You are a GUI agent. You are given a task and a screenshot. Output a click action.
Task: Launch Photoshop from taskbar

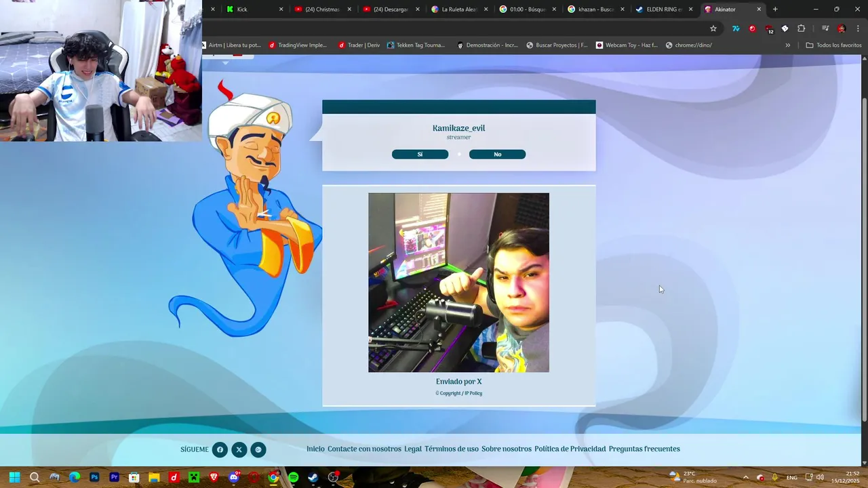pyautogui.click(x=94, y=477)
